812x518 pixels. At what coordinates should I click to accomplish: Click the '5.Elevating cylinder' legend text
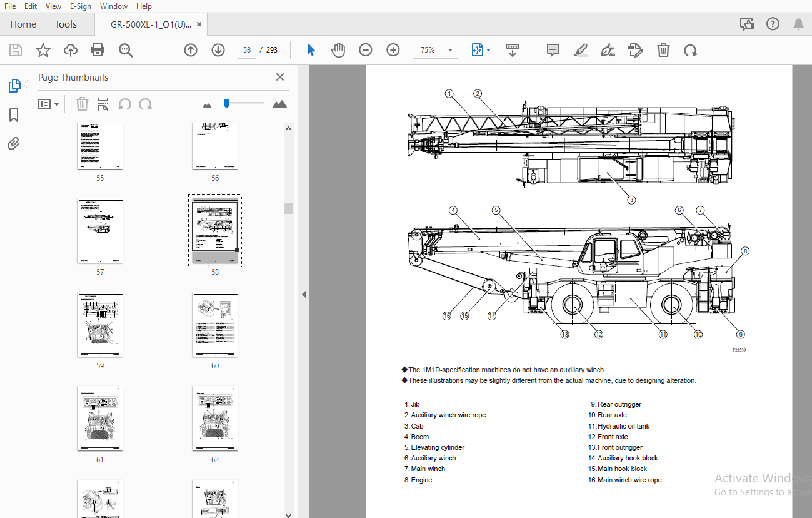pyautogui.click(x=434, y=447)
